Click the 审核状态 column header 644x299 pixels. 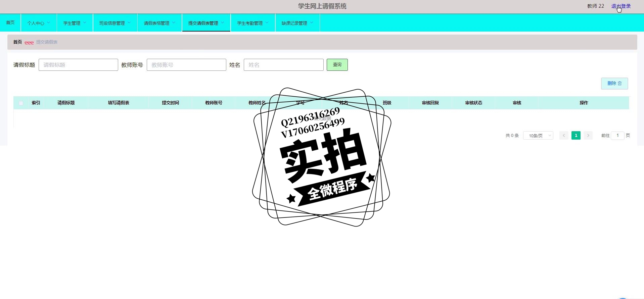pos(473,103)
